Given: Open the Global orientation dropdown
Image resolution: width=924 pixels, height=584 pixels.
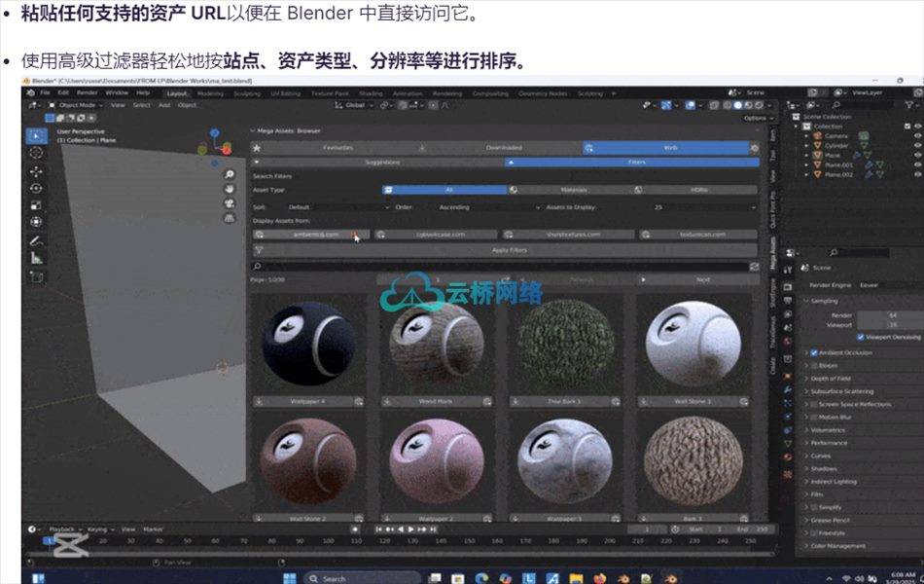Looking at the screenshot, I should pos(354,105).
